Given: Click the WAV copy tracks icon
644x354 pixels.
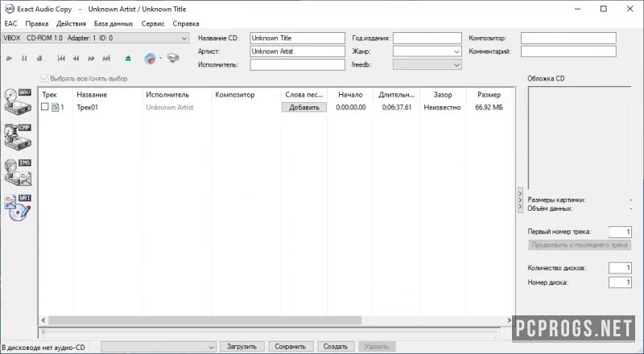Looking at the screenshot, I should 18,101.
